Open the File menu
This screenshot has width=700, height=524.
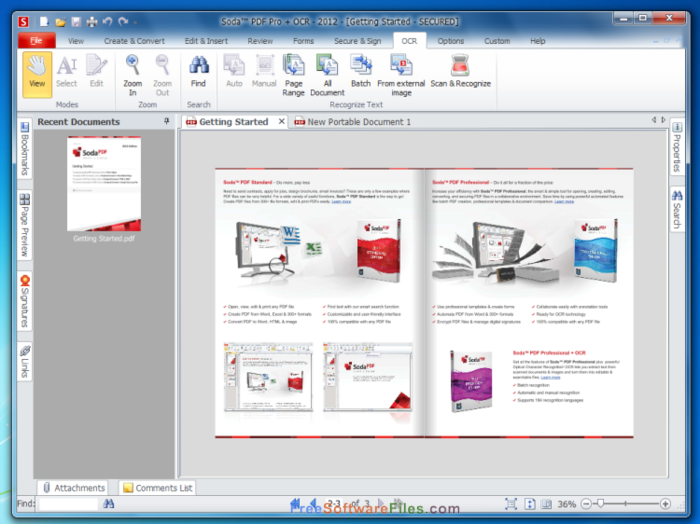coord(37,41)
